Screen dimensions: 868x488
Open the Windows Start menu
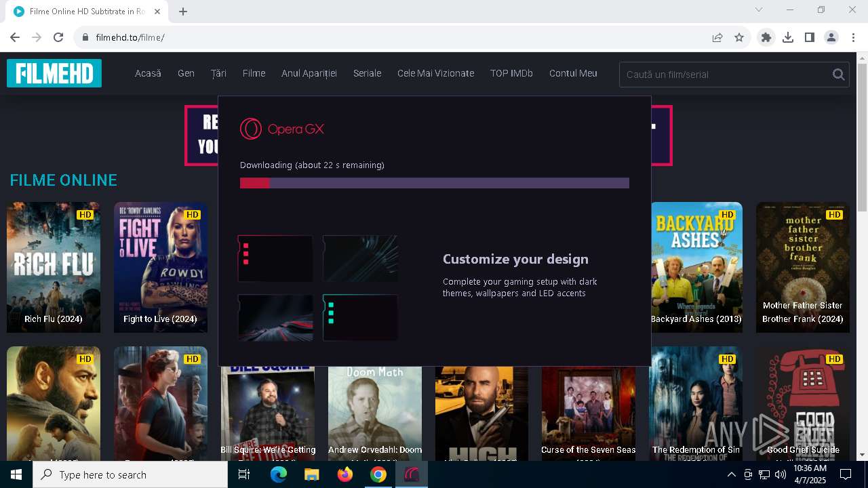[16, 474]
